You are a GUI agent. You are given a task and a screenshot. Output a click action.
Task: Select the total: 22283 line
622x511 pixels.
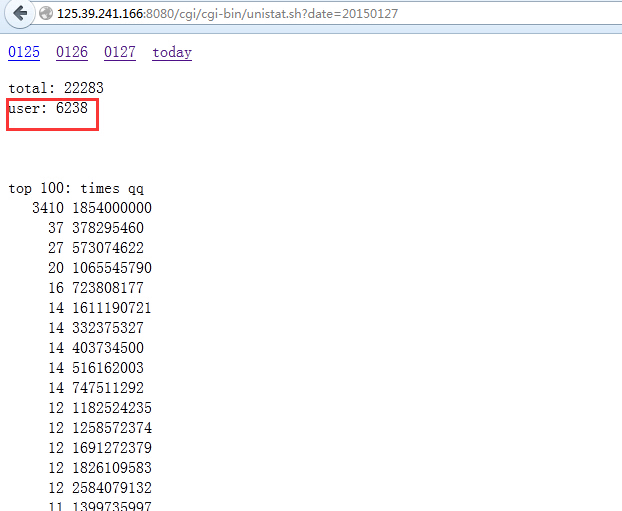(x=56, y=88)
